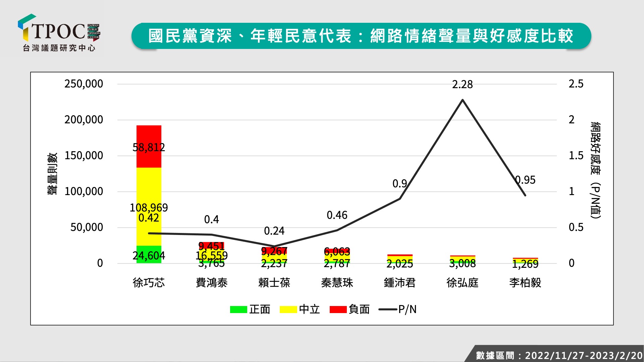
Task: Click the 108,969 neutral value label
Action: (x=149, y=207)
